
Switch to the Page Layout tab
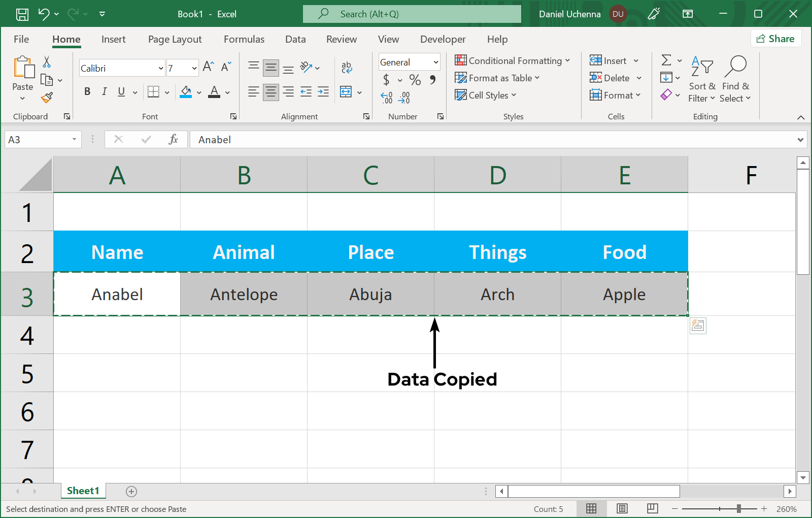pos(175,39)
